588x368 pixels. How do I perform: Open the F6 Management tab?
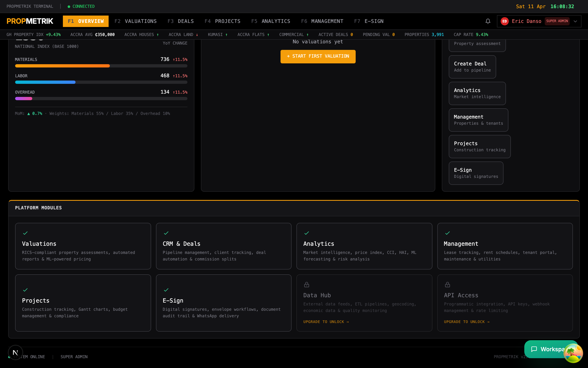[322, 21]
